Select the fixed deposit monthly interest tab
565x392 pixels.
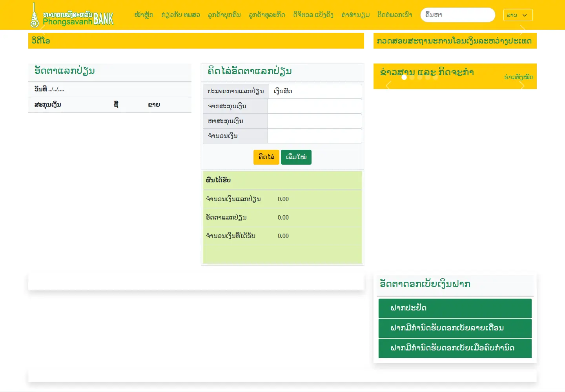point(455,328)
